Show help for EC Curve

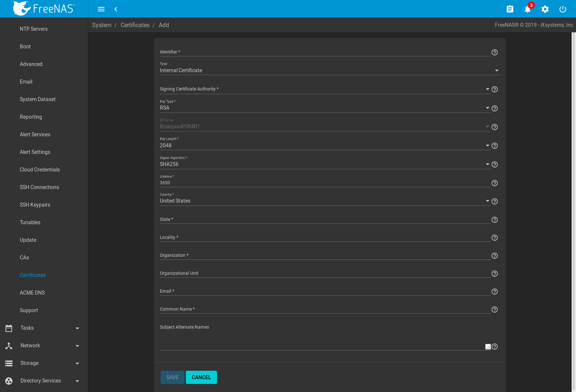click(x=495, y=127)
